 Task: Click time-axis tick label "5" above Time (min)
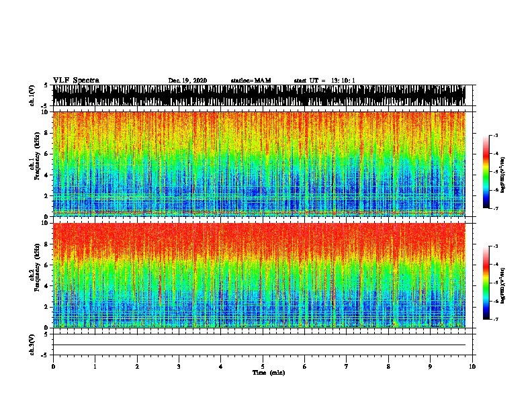coord(263,367)
